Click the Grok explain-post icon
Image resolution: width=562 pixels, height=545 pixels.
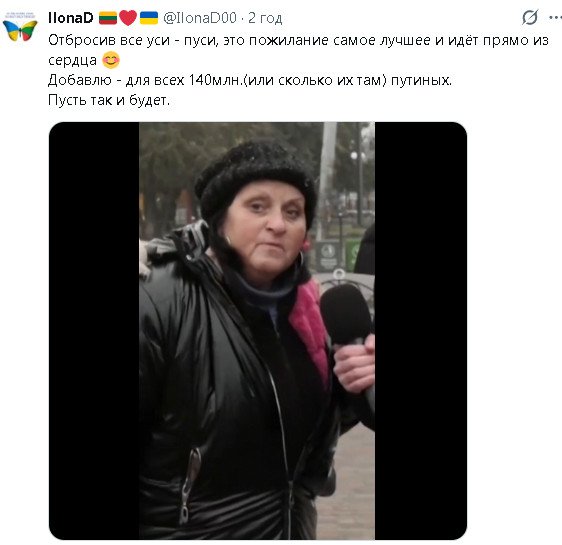530,18
